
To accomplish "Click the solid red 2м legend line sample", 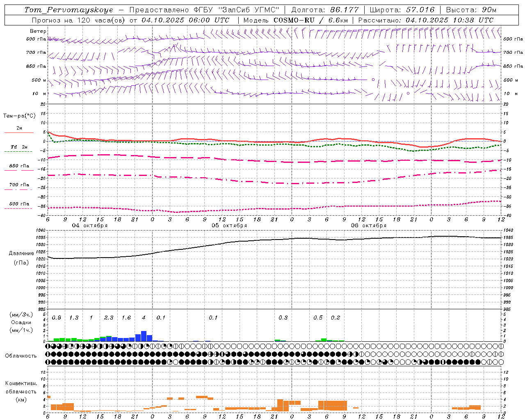I will click(x=19, y=132).
